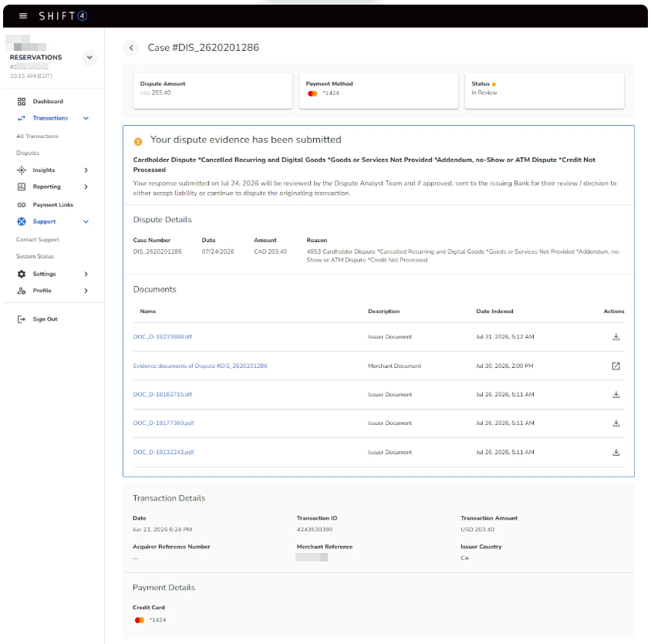Expand the RESERVATIONS account dropdown
Viewport: 651px width, 644px height.
click(89, 57)
